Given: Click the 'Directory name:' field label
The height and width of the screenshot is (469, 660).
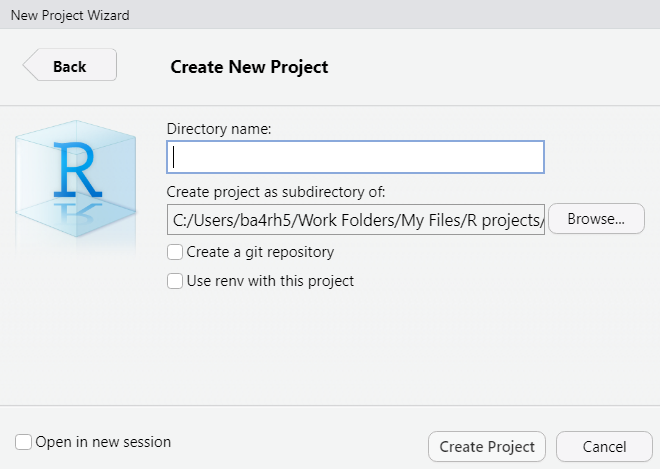Looking at the screenshot, I should click(x=219, y=129).
